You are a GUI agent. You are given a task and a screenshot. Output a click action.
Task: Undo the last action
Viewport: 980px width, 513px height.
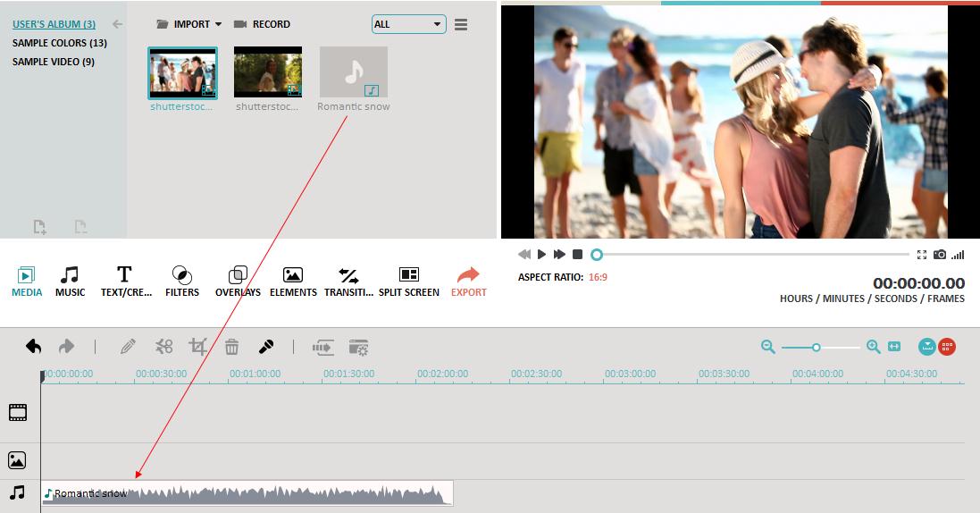click(x=34, y=347)
